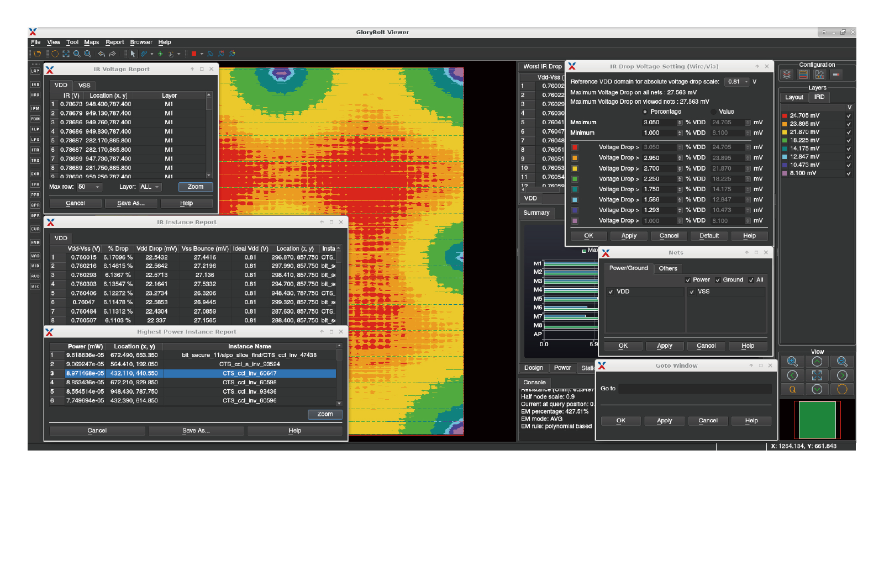Switch to Layout tab in Layers panel
The image size is (884, 588).
pos(794,97)
